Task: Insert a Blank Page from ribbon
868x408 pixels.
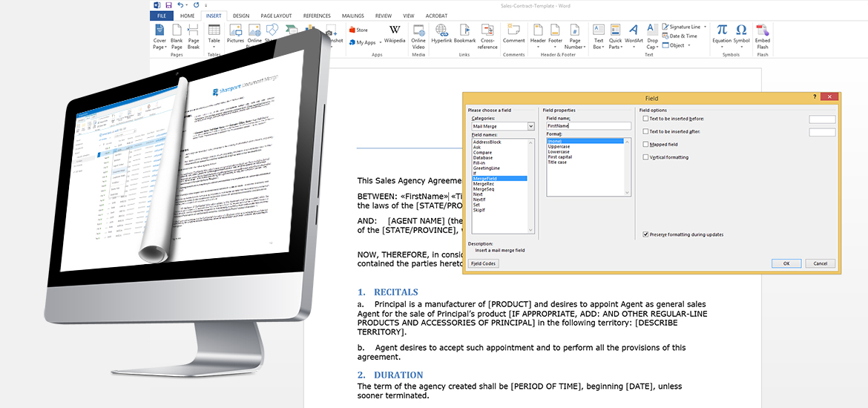Action: point(177,36)
